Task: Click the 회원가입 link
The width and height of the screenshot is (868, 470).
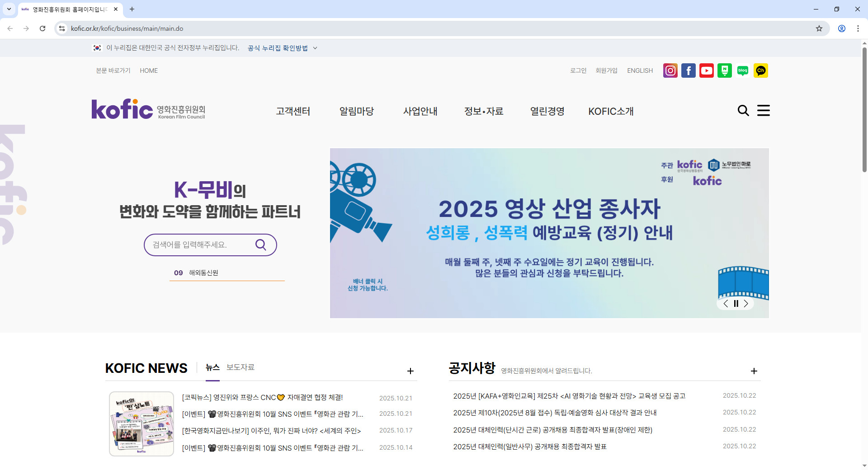Action: [606, 70]
